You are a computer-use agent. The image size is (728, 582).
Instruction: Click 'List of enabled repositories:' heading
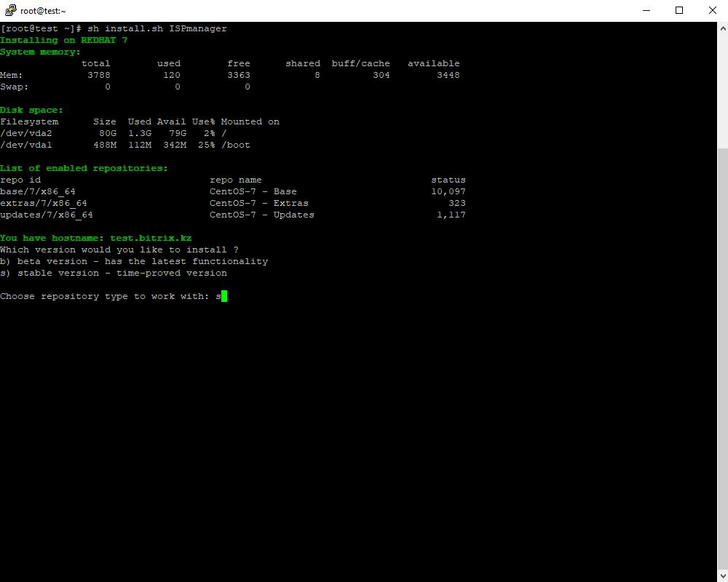pyautogui.click(x=84, y=168)
